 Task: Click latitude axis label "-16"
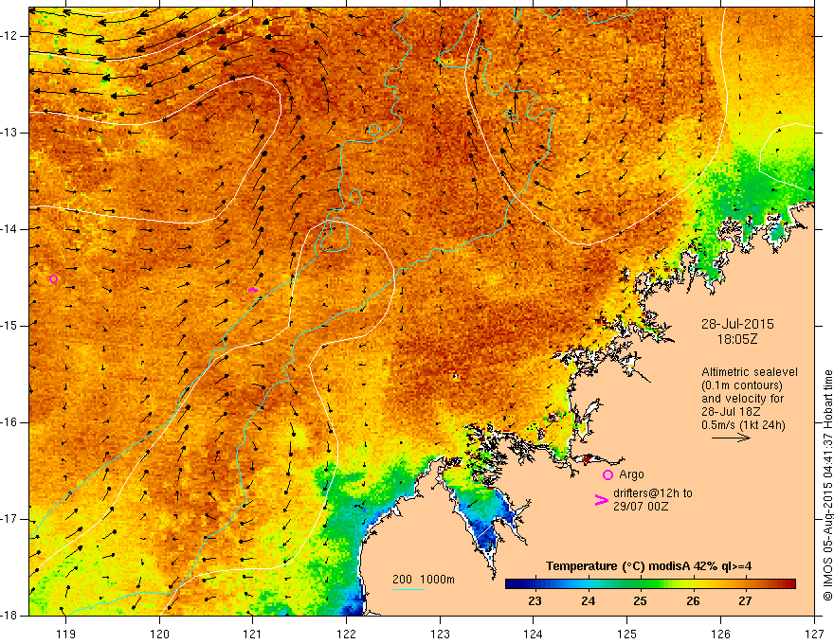tap(10, 422)
